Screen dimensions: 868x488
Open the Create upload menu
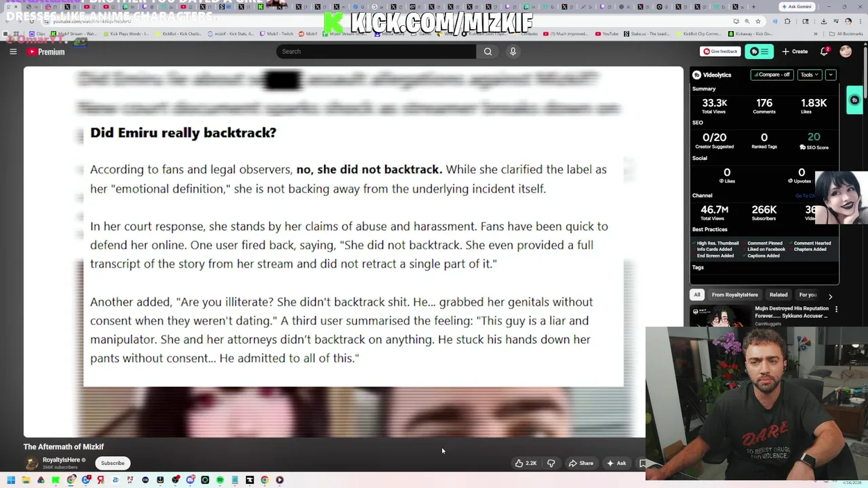pyautogui.click(x=795, y=52)
